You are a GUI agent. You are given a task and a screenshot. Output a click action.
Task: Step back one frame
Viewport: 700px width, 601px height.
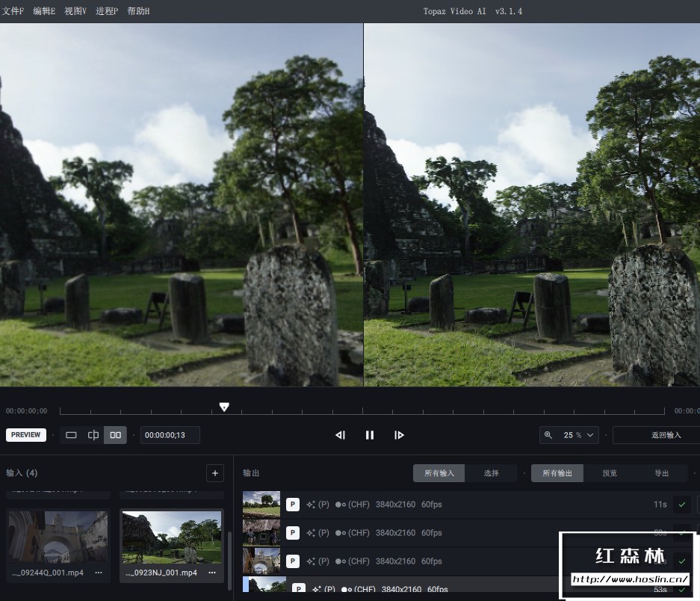pos(340,435)
